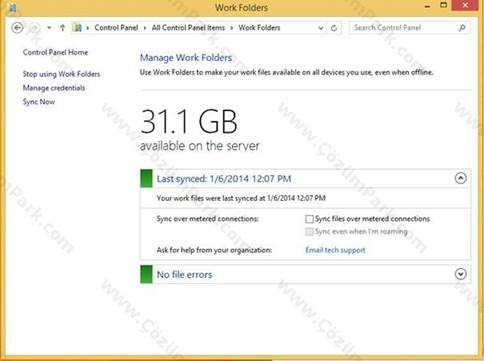Select Control Panel breadcrumb
Viewport: 484px width, 361px height.
pyautogui.click(x=116, y=28)
